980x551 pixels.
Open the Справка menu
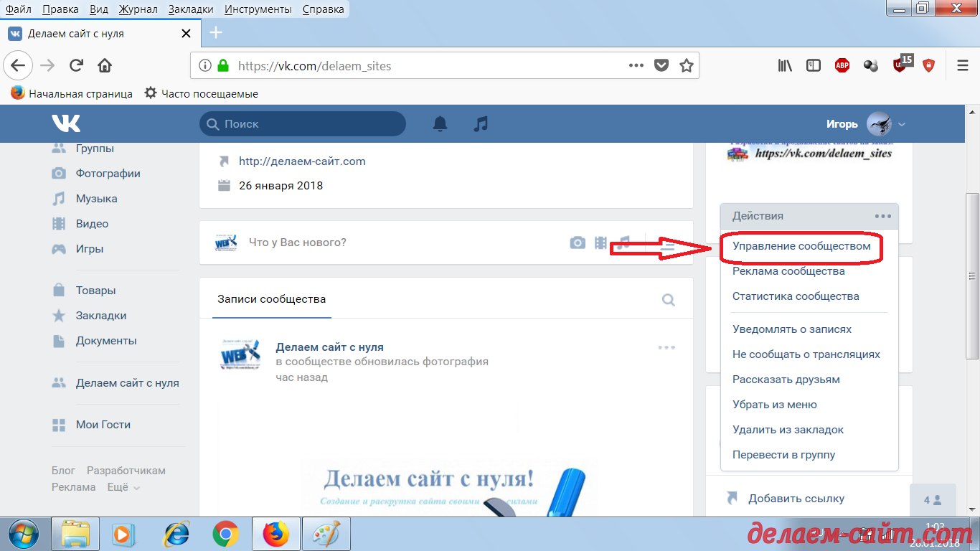tap(323, 9)
